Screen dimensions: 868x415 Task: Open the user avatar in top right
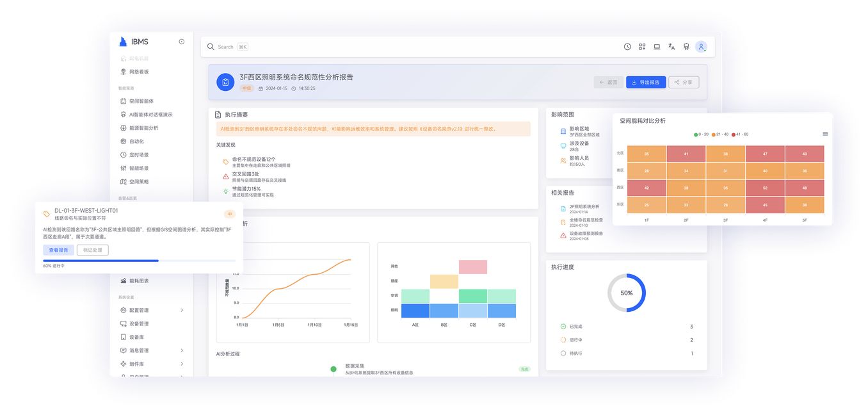[x=700, y=46]
